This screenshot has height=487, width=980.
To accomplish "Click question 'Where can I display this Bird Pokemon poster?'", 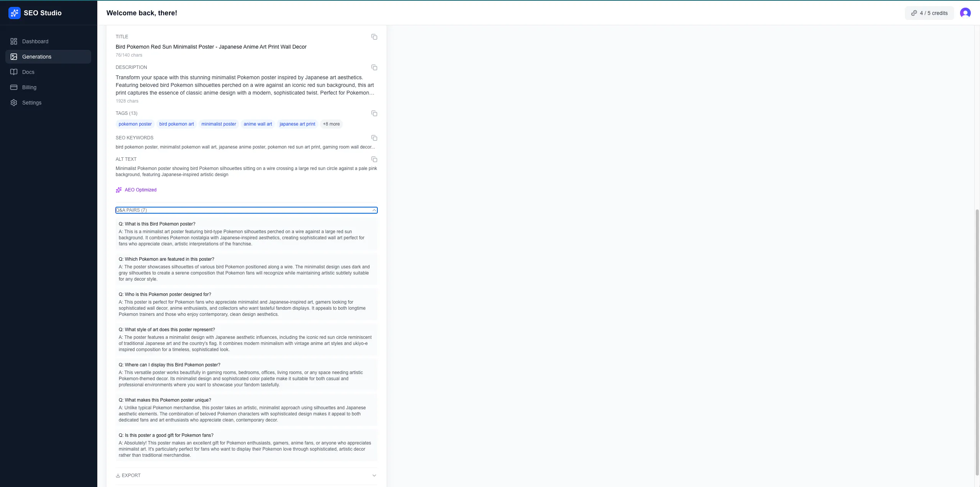I will pos(169,365).
